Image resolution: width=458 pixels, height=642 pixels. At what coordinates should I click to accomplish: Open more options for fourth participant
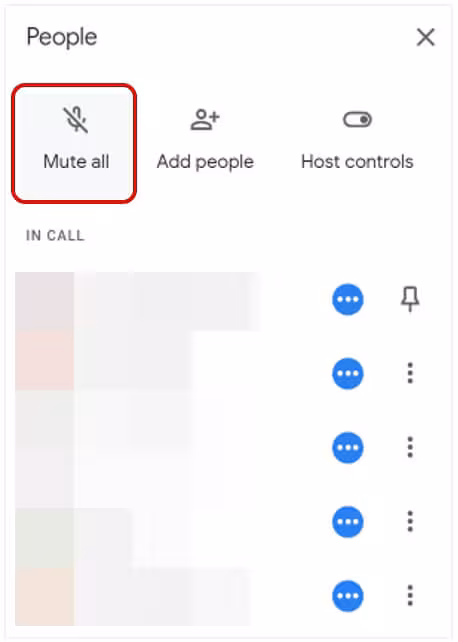[x=410, y=521]
